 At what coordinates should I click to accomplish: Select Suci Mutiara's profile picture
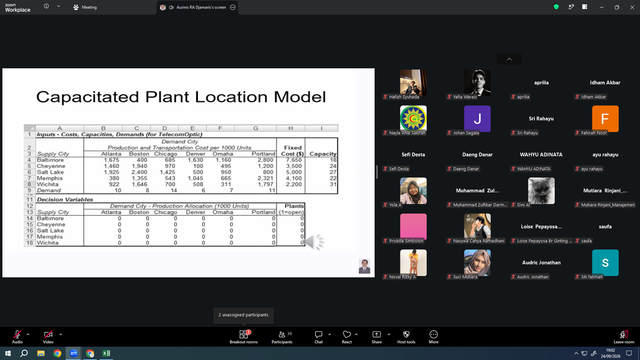pyautogui.click(x=477, y=262)
